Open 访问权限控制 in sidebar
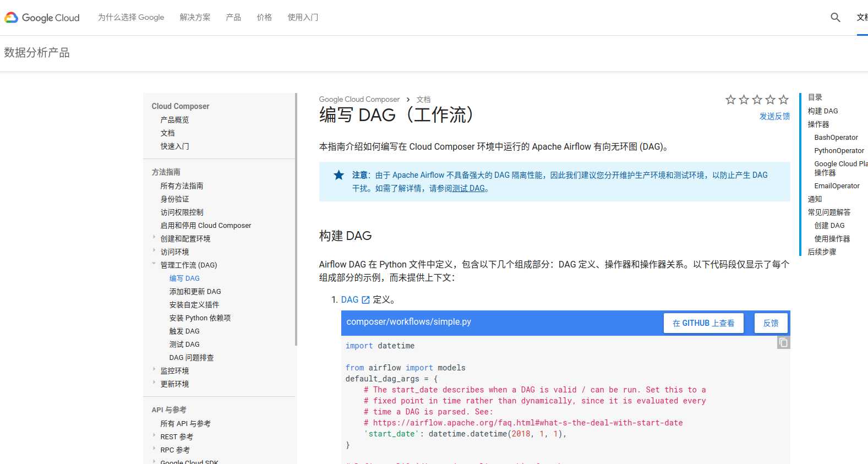This screenshot has height=464, width=868. pos(182,212)
